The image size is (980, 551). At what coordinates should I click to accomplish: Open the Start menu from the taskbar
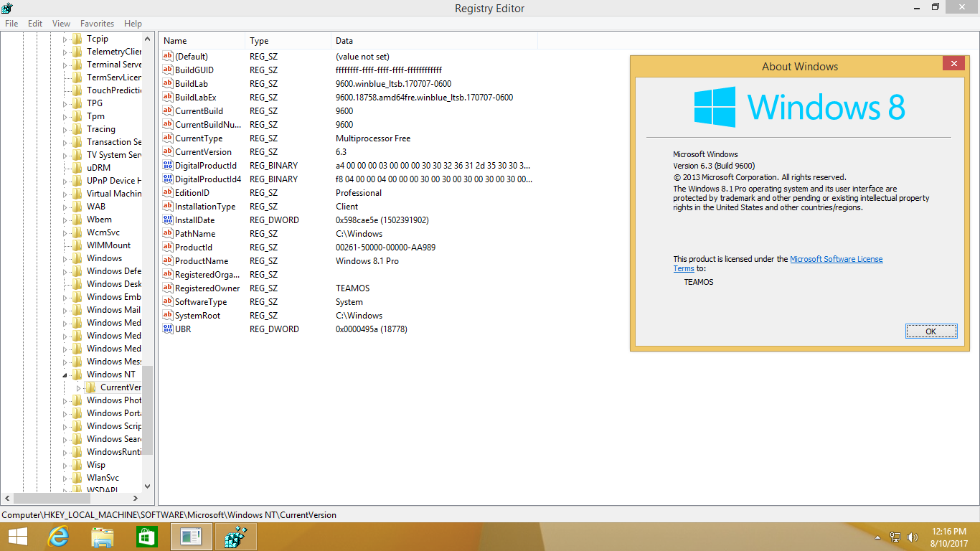(x=18, y=537)
